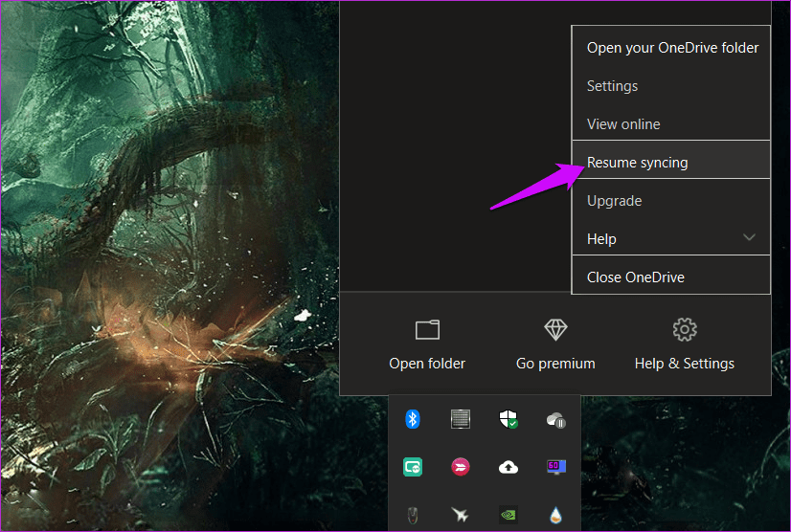Viewport: 791px width, 532px height.
Task: Choose Close OneDrive menu entry
Action: [671, 276]
